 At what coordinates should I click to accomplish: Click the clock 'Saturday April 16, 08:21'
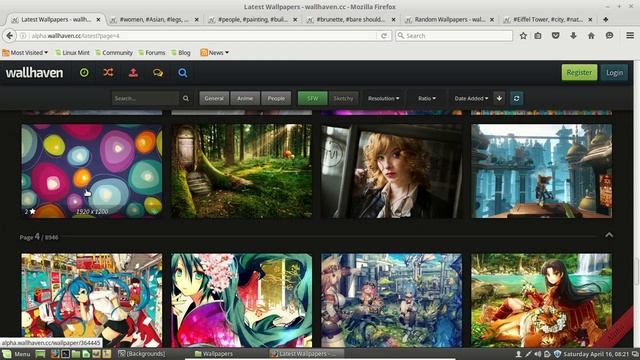(596, 354)
